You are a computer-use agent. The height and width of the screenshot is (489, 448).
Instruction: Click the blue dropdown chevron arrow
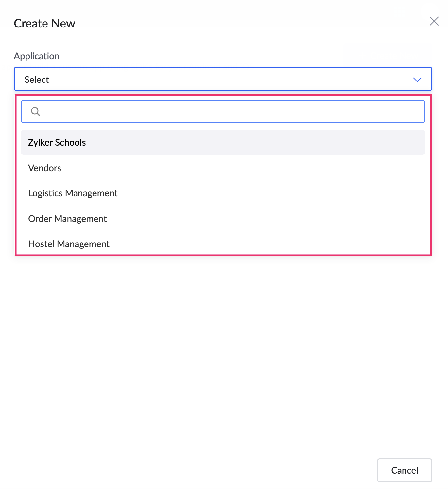(417, 80)
